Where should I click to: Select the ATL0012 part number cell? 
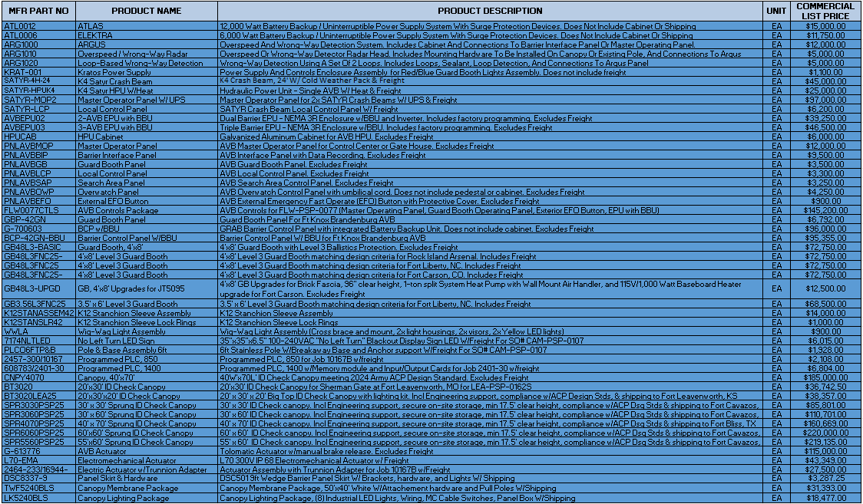pos(38,26)
